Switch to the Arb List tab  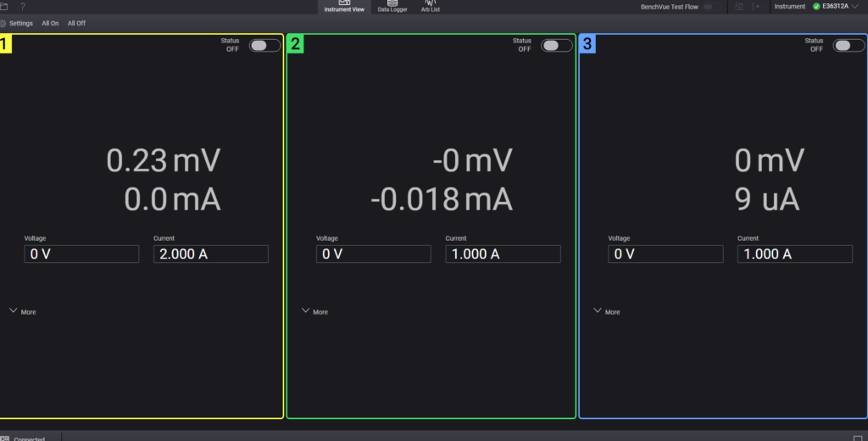[430, 7]
